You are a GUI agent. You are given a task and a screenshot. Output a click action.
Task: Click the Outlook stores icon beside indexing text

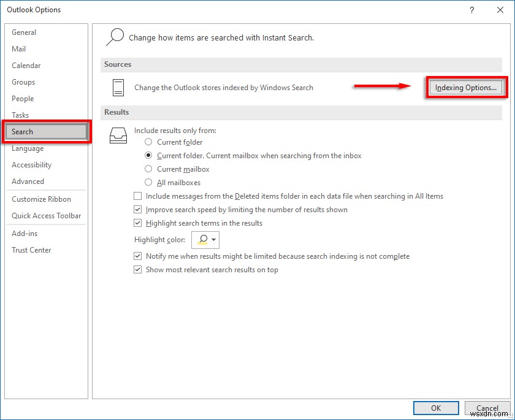[118, 87]
